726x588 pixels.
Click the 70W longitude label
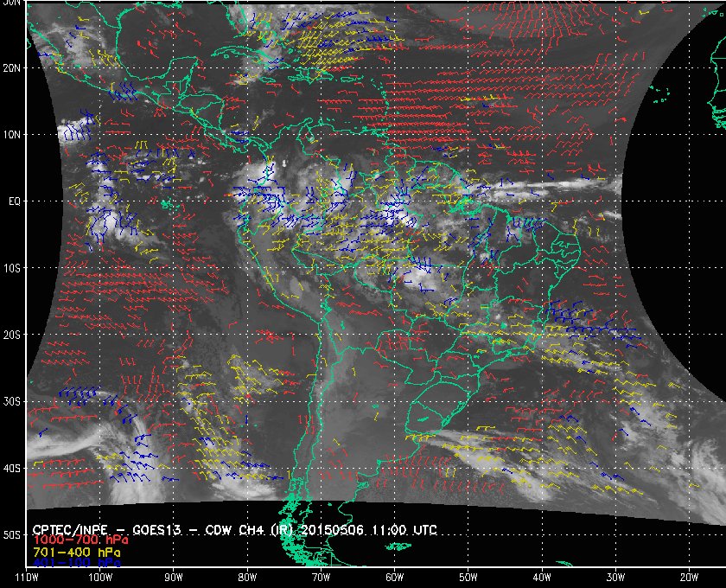coord(321,578)
